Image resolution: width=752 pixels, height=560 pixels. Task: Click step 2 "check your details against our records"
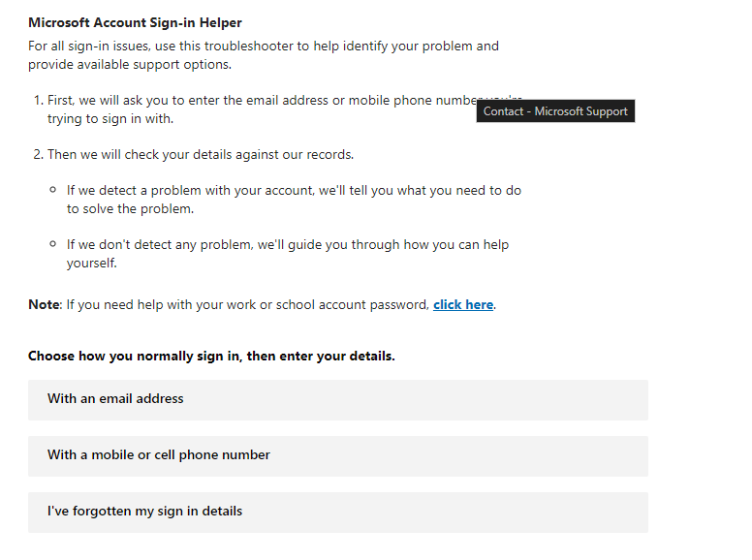(x=201, y=155)
